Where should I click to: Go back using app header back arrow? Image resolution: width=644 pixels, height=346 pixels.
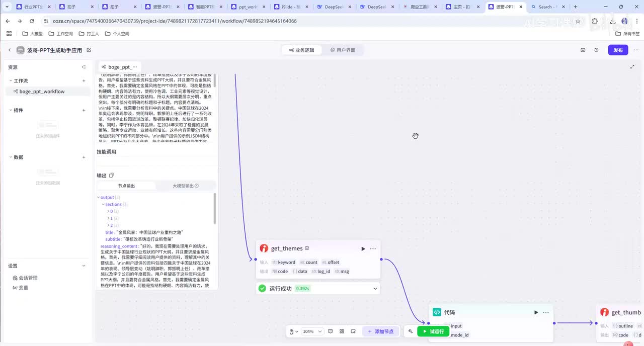pyautogui.click(x=9, y=50)
